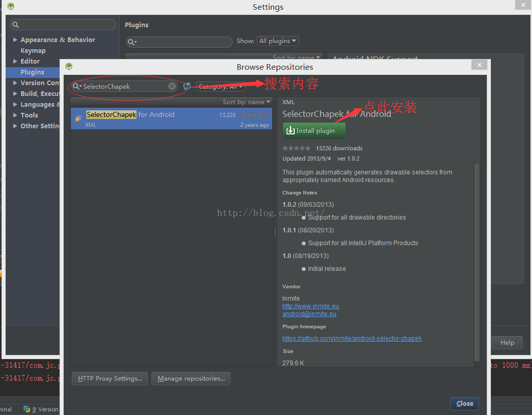Click the Version Control icon in status bar
532x415 pixels.
click(x=27, y=409)
